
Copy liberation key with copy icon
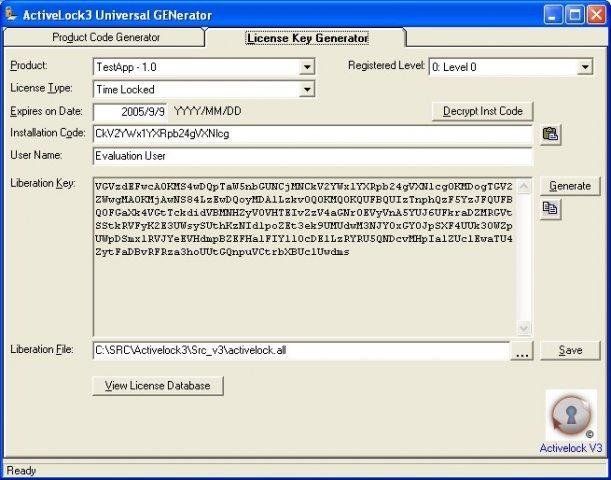click(x=550, y=209)
